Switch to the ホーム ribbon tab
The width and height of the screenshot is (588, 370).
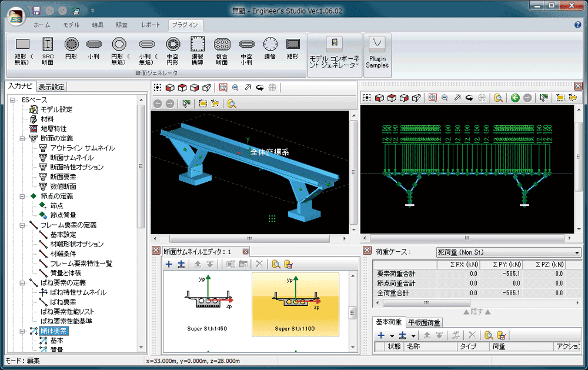tap(42, 25)
